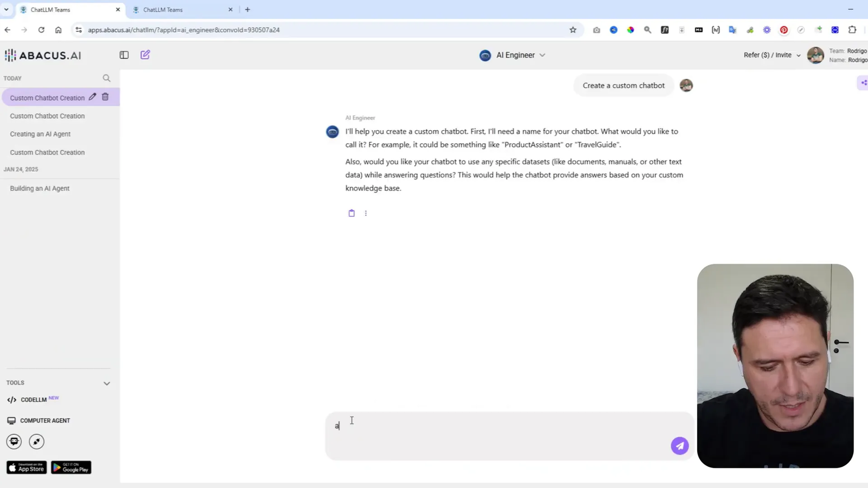Click the plugin connector icon in sidebar
868x488 pixels.
tap(36, 441)
